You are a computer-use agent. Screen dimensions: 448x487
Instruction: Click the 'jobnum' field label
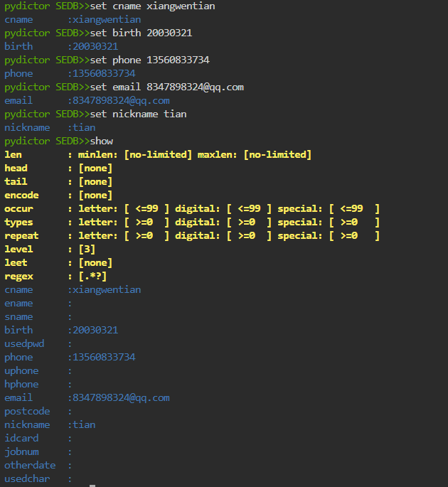[x=21, y=452]
